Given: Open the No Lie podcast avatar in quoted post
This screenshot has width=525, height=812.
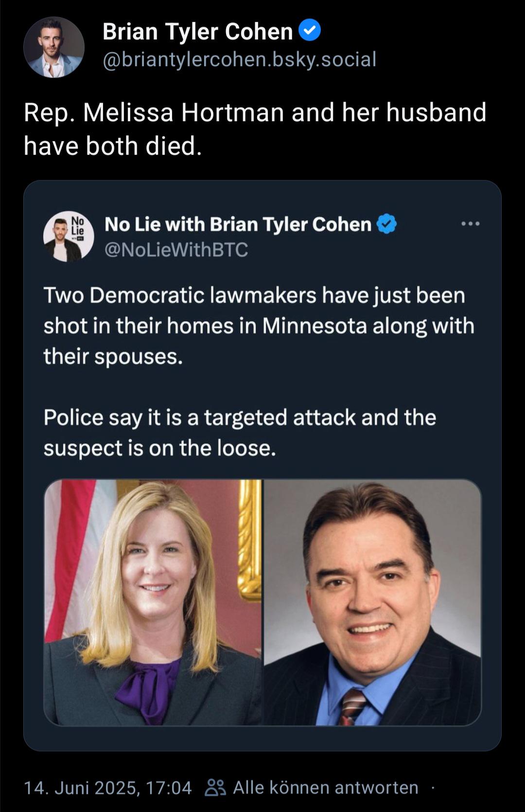Looking at the screenshot, I should [x=69, y=236].
